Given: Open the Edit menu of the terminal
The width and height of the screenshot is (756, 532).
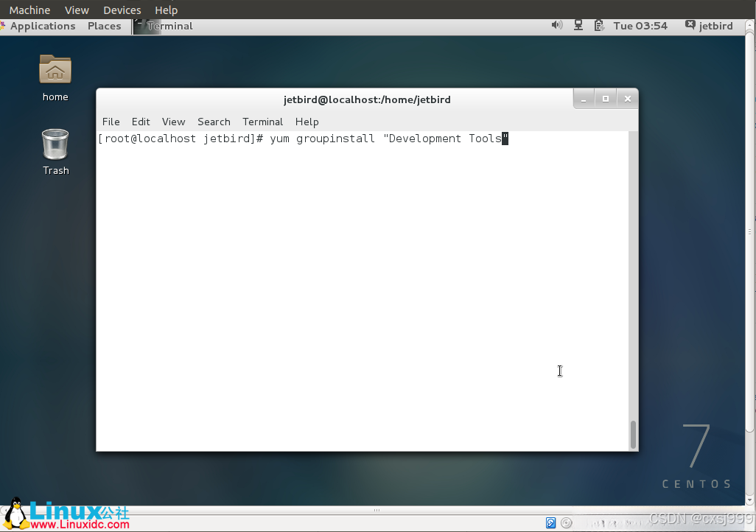Looking at the screenshot, I should (141, 122).
